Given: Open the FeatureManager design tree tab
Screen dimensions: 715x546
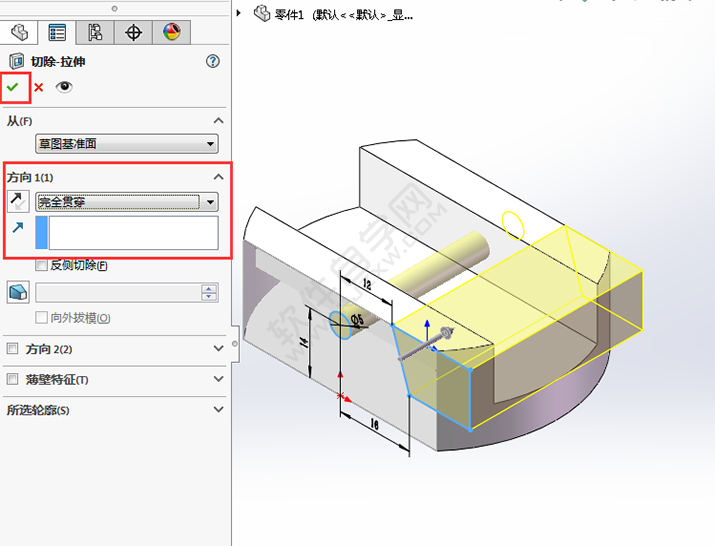Looking at the screenshot, I should pos(19,32).
